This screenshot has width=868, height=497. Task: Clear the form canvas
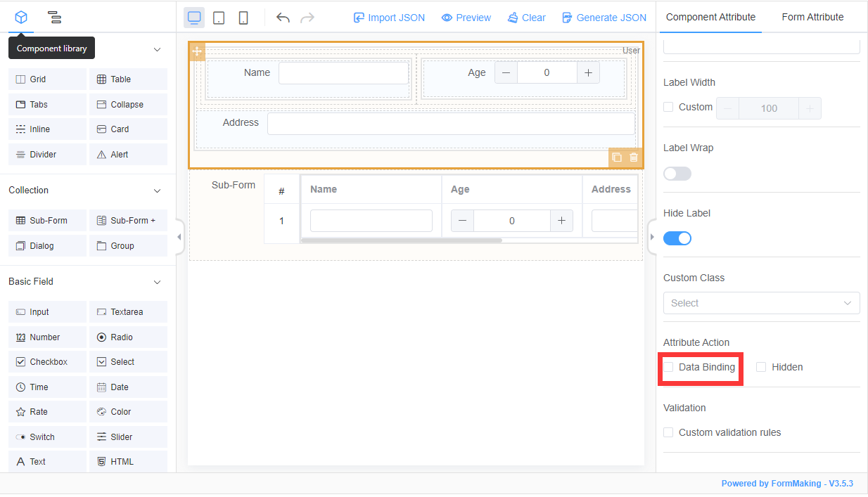point(527,18)
